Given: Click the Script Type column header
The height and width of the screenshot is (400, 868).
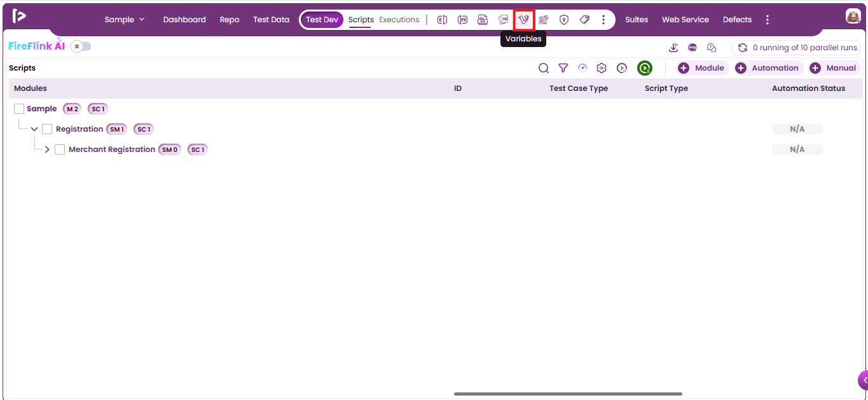Looking at the screenshot, I should tap(666, 88).
